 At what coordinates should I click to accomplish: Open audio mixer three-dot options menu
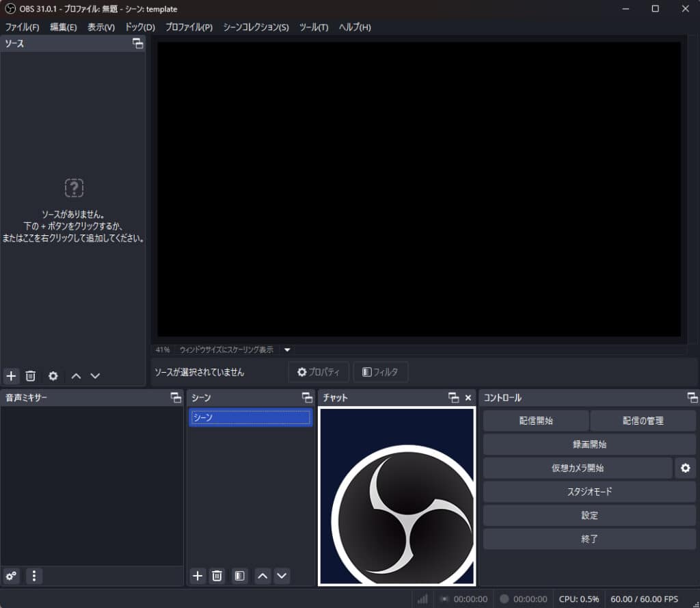coord(34,576)
